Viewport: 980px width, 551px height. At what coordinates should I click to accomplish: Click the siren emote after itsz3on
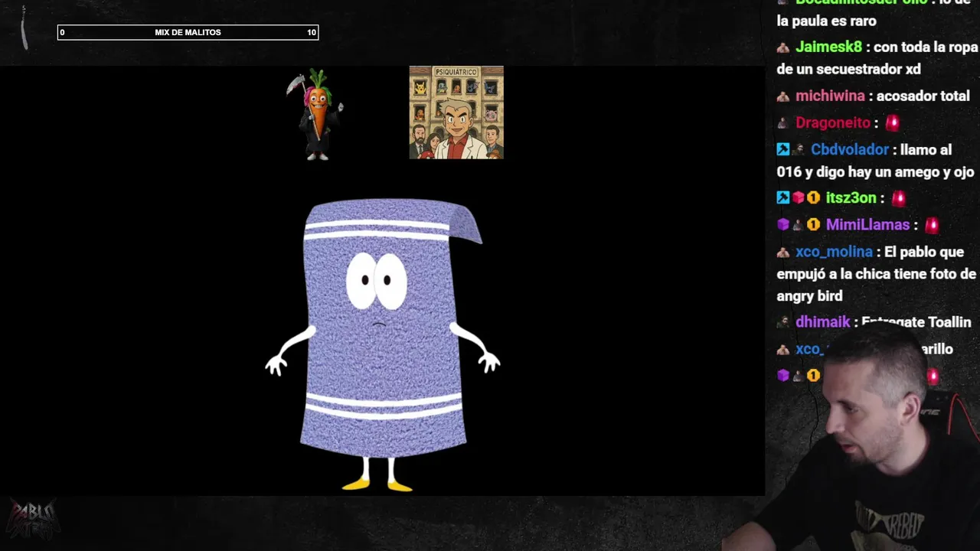click(898, 198)
